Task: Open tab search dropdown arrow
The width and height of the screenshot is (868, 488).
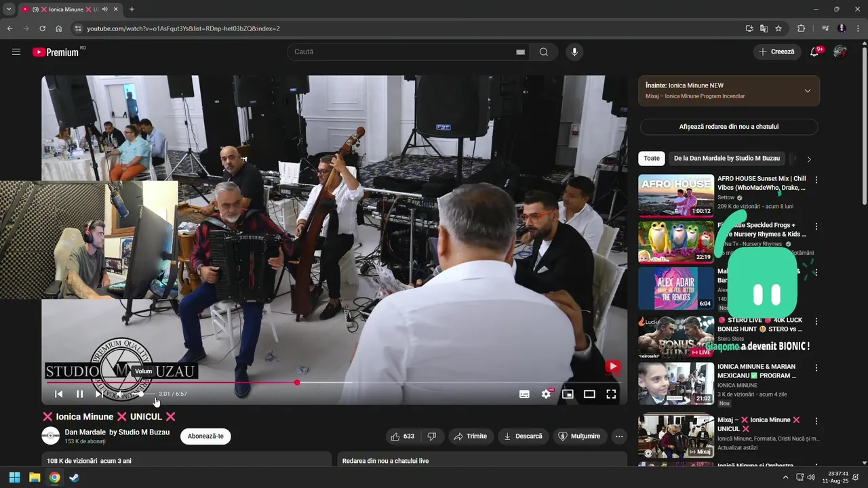Action: click(9, 9)
